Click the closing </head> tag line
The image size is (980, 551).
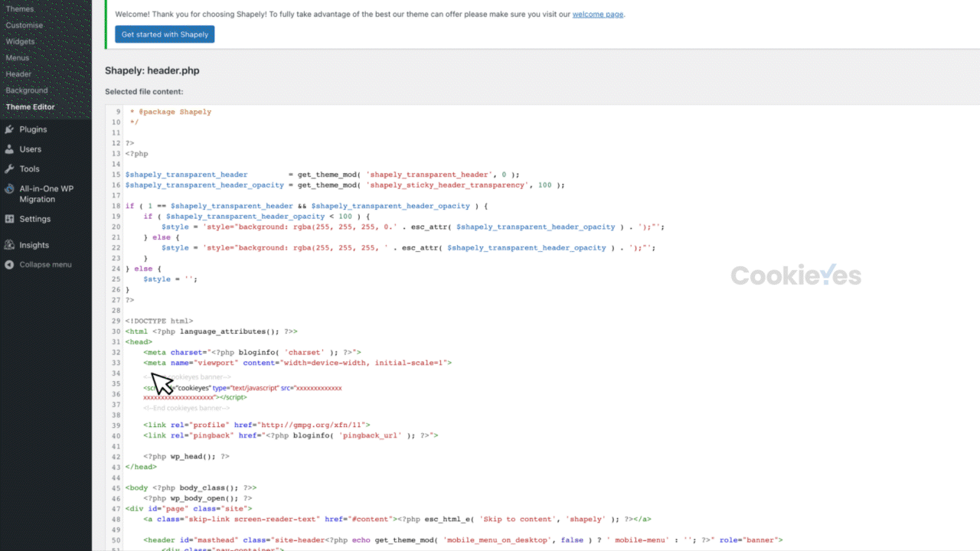141,467
